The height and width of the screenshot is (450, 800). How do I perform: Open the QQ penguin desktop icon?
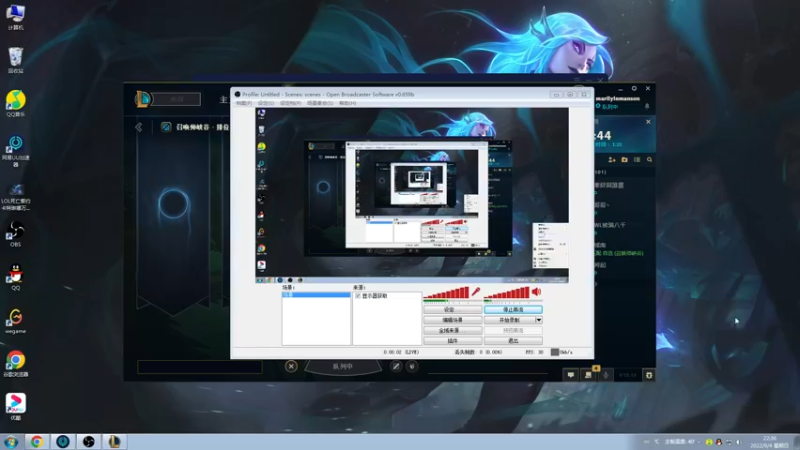coord(15,278)
